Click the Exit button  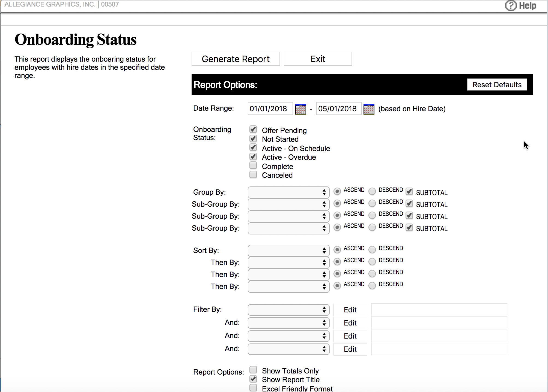pos(317,59)
